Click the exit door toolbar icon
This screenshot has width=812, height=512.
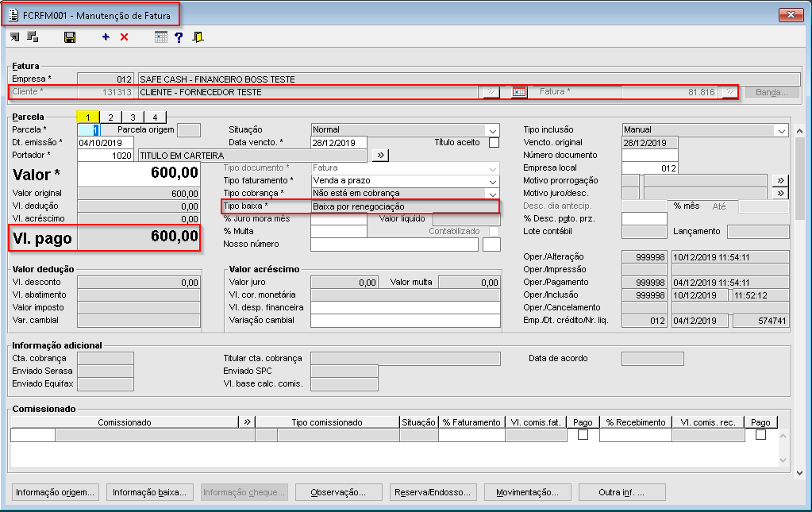pos(198,37)
